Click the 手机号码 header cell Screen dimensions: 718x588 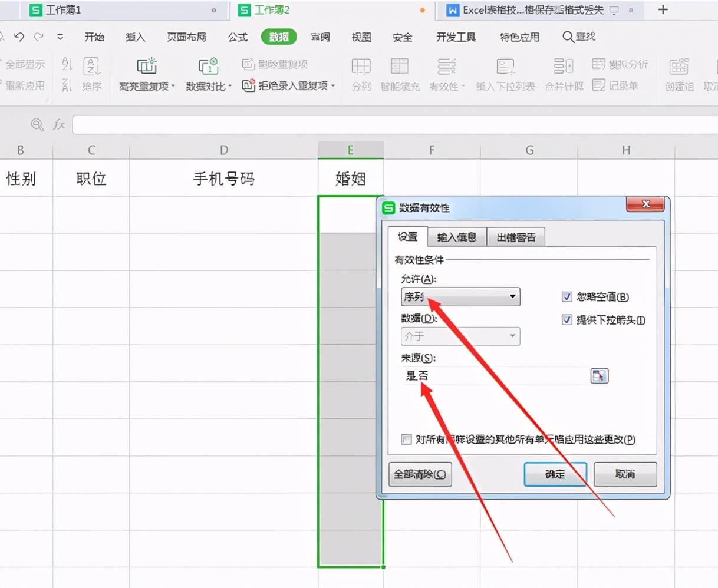coord(224,178)
